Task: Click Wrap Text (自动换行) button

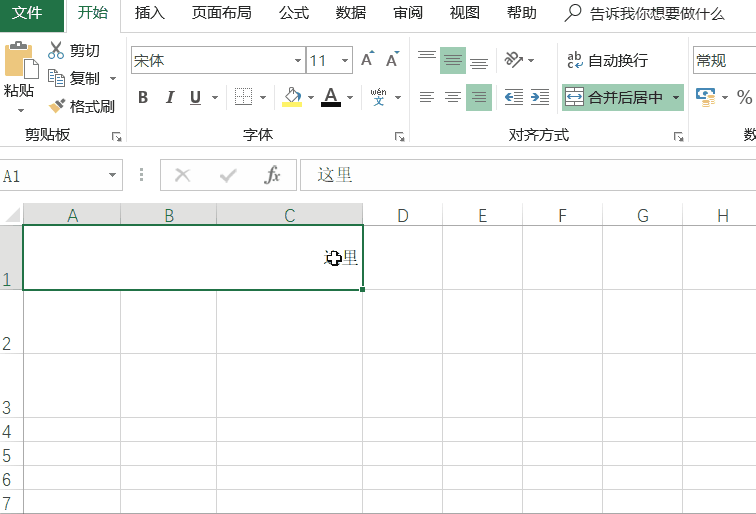Action: [608, 60]
